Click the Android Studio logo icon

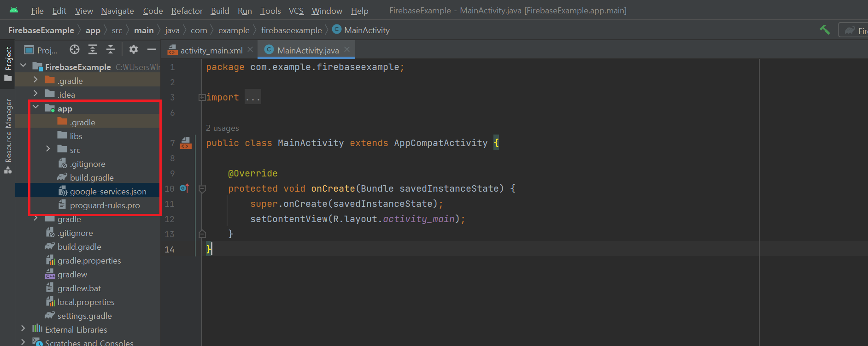[x=14, y=10]
